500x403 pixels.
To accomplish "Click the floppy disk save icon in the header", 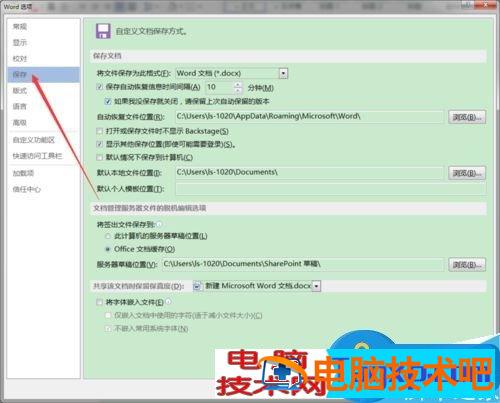I will (103, 31).
